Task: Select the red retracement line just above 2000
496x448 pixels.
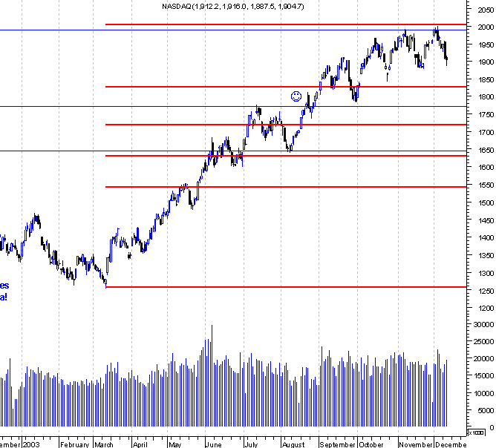Action: pyautogui.click(x=286, y=24)
